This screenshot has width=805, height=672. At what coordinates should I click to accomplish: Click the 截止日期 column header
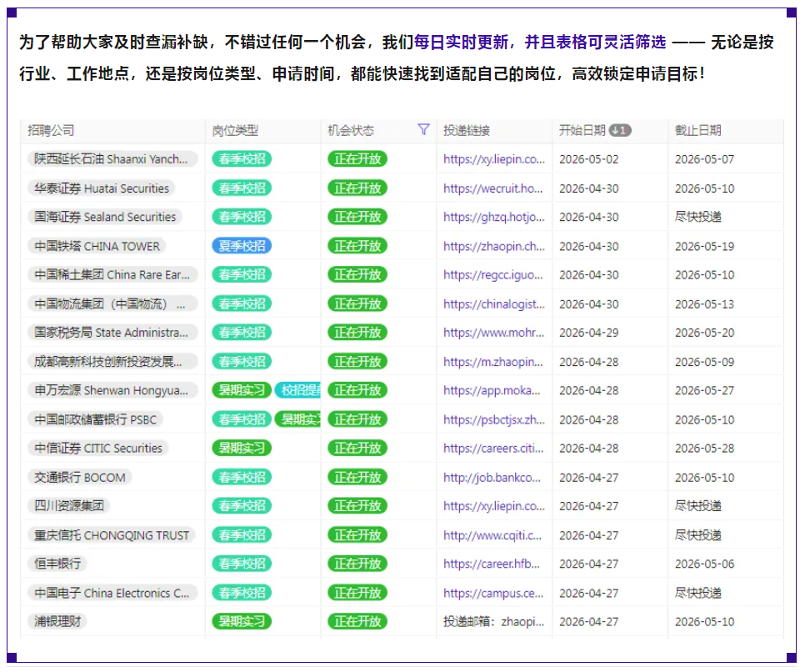697,131
